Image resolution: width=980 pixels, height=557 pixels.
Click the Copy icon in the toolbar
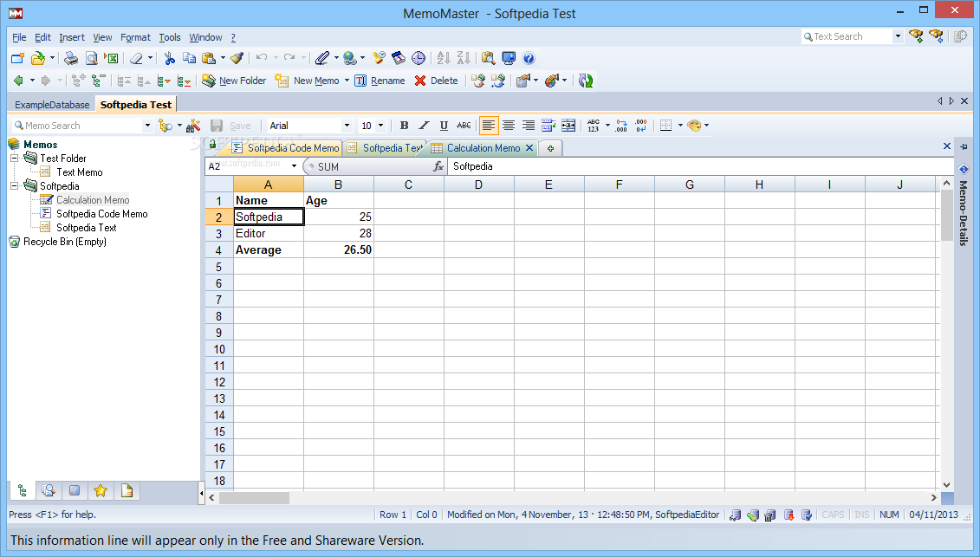(189, 58)
